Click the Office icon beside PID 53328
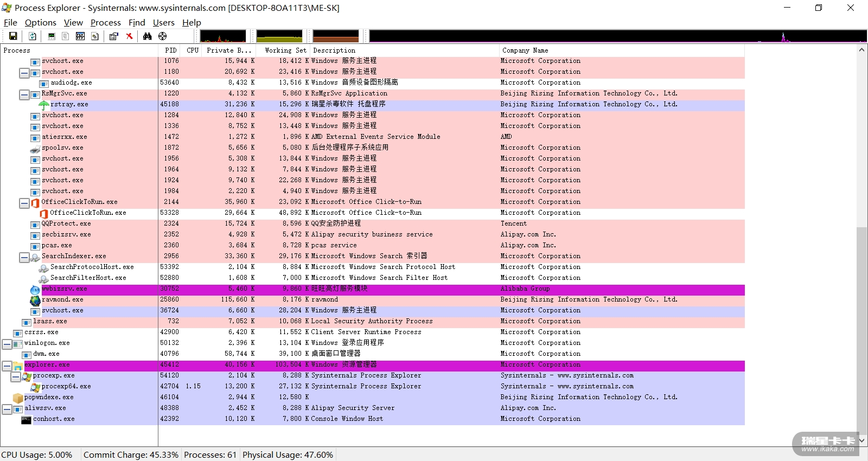The height and width of the screenshot is (461, 868). [x=44, y=213]
